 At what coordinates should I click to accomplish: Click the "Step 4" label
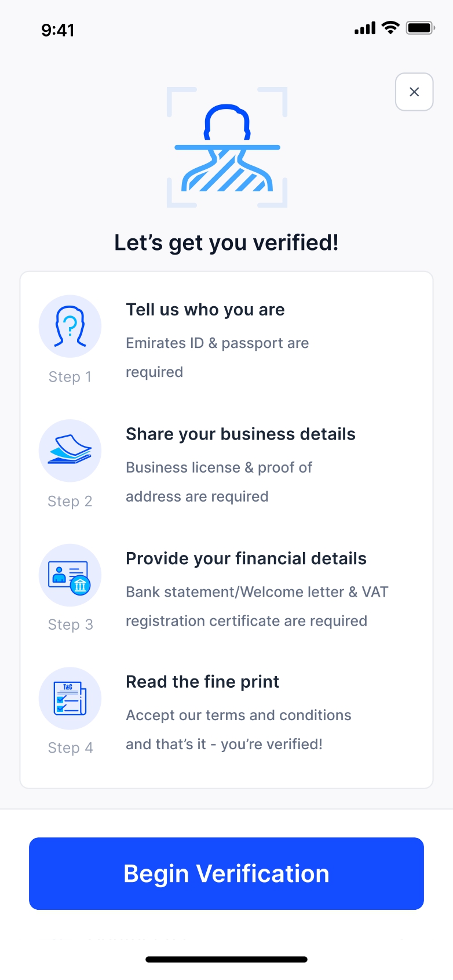[70, 748]
